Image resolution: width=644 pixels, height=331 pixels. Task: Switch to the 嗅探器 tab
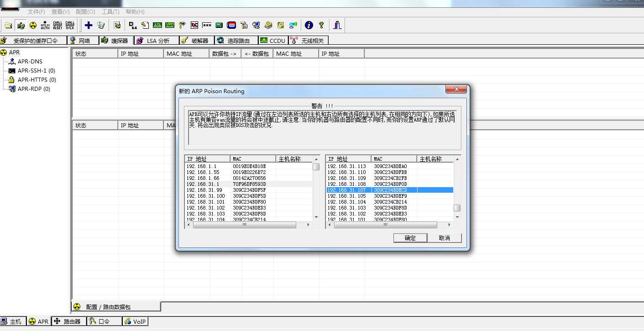[x=116, y=41]
